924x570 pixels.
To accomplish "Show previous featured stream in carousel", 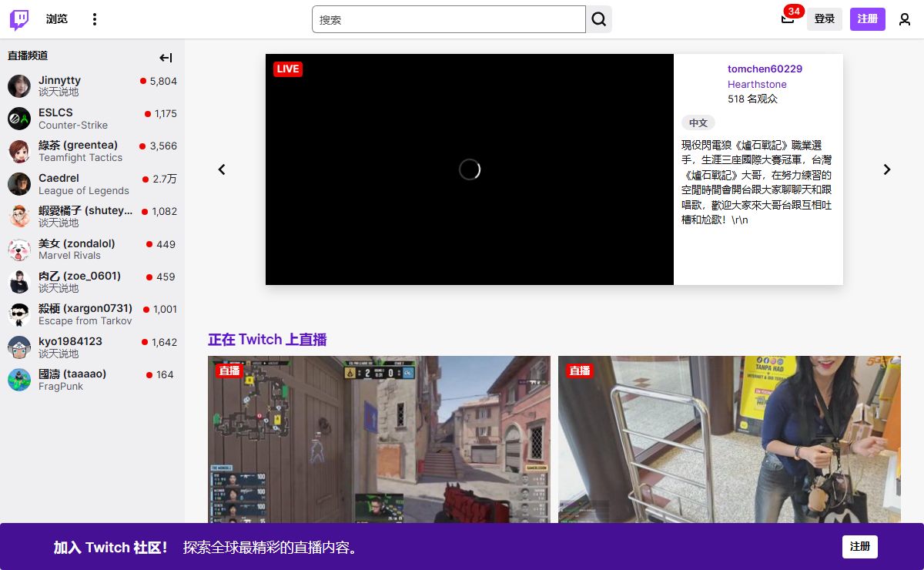I will (x=222, y=169).
